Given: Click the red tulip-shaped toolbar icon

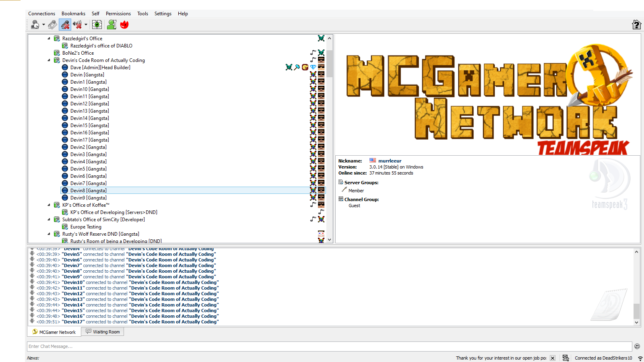Looking at the screenshot, I should (x=124, y=25).
